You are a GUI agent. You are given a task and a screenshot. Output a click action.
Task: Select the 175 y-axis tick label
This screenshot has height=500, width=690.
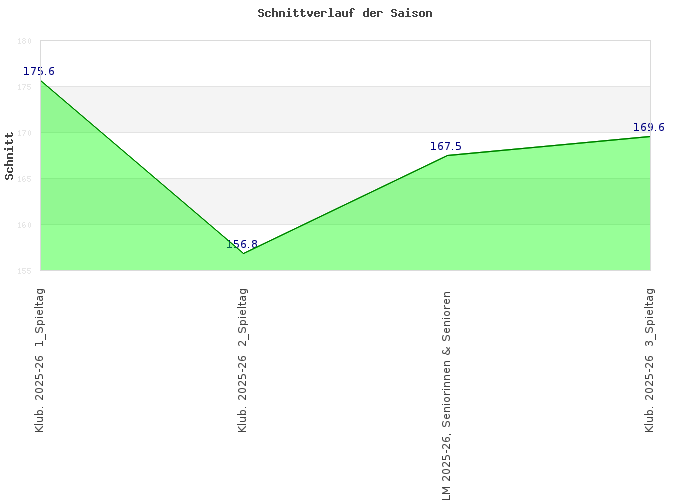tap(25, 87)
